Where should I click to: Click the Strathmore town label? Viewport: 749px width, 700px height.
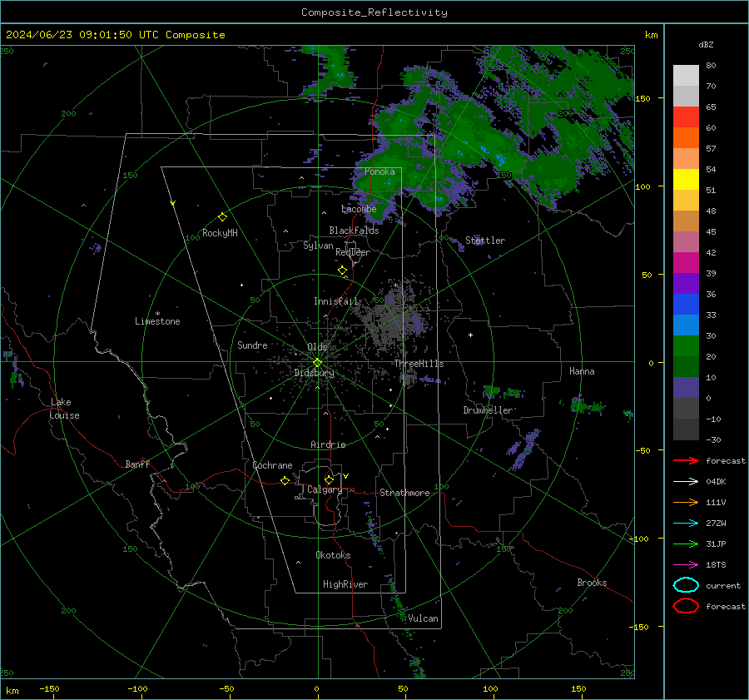pyautogui.click(x=404, y=493)
